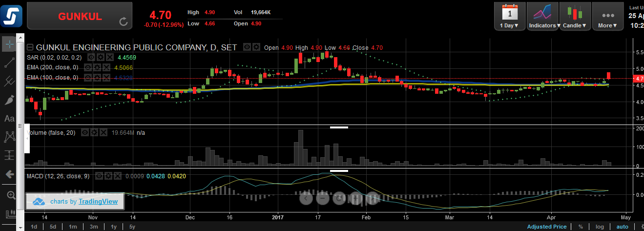The image size is (644, 231).
Task: Open the Candle chart type dropdown
Action: [575, 16]
